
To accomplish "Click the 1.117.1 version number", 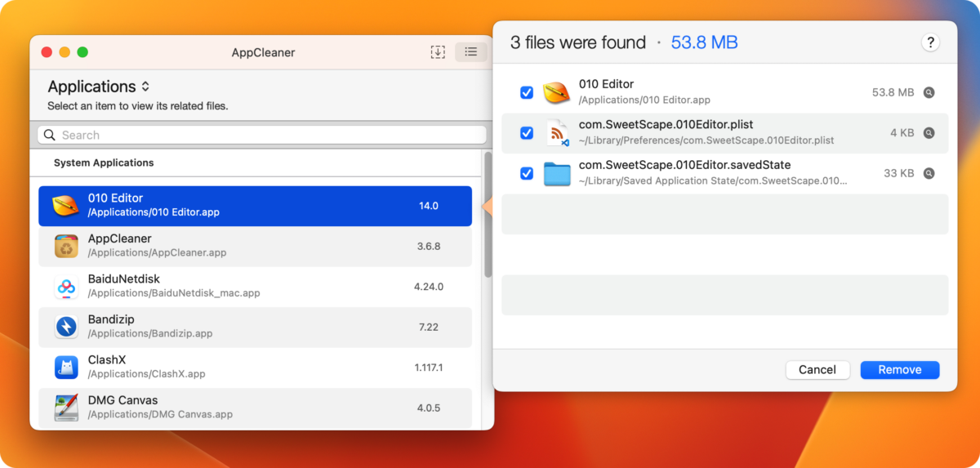I will [429, 368].
